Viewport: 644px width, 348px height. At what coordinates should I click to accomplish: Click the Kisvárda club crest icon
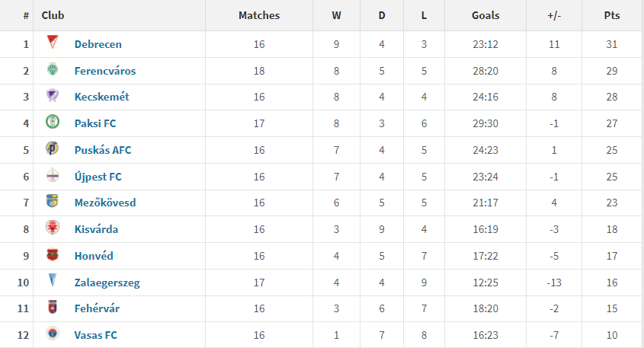click(53, 228)
